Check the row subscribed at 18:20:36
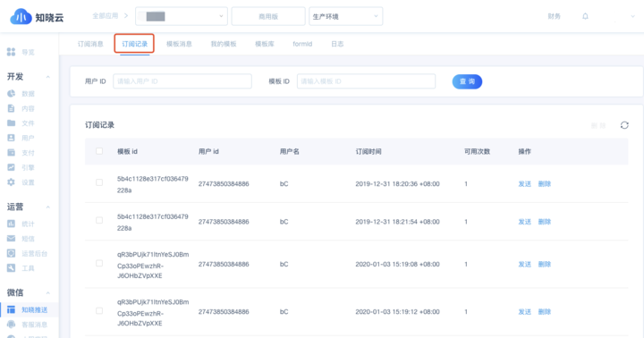 coord(99,182)
